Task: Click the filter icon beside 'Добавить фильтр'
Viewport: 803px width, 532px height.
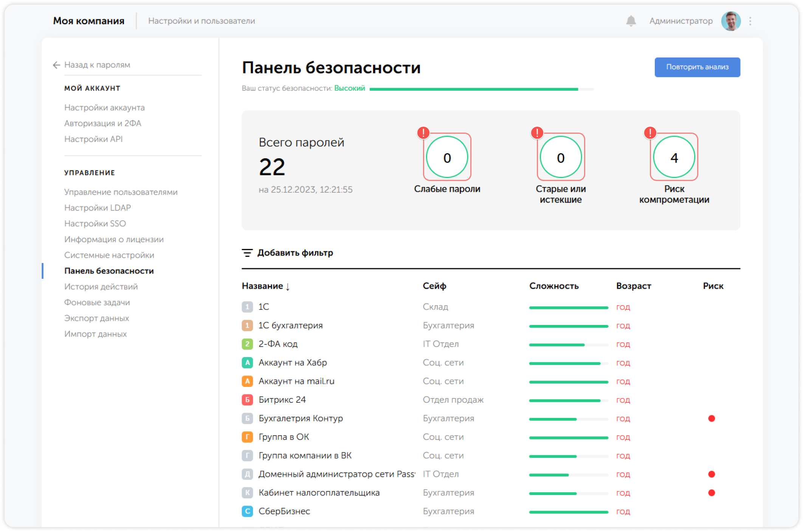Action: click(x=247, y=253)
